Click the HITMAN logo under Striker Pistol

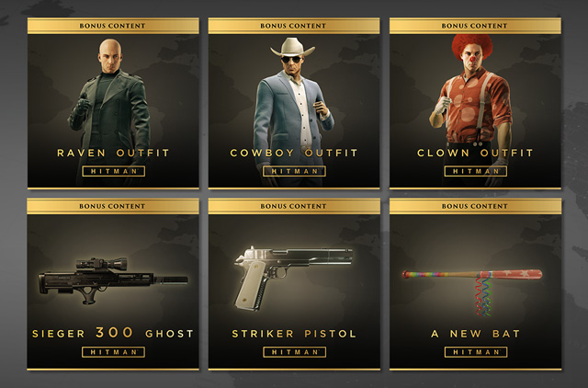[x=294, y=352]
